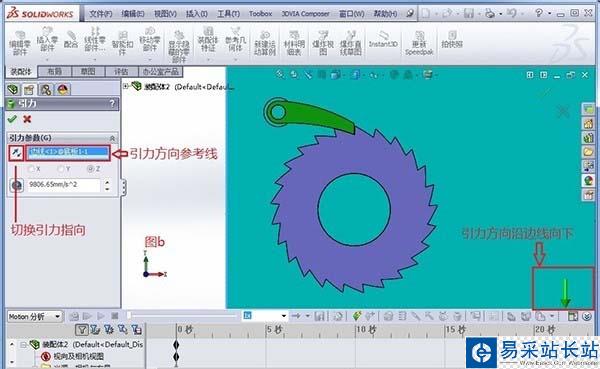This screenshot has width=600, height=369.
Task: Click the gravity direction reference selection box
Action: click(68, 152)
